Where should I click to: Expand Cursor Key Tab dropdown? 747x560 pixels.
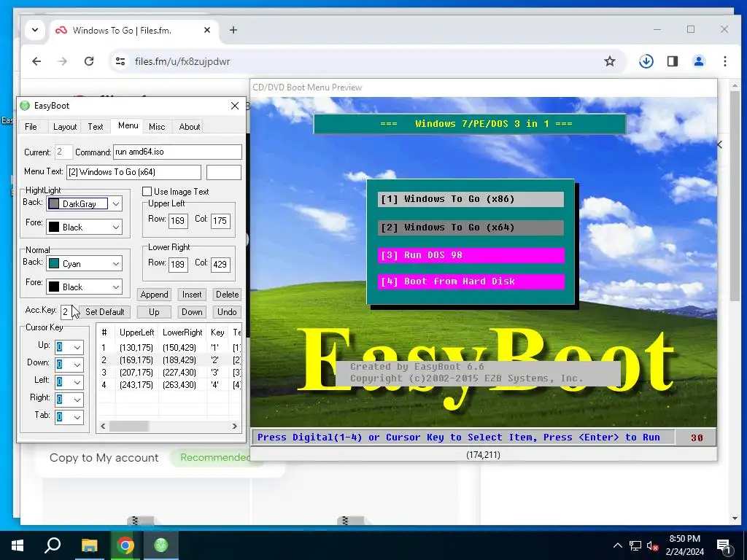[77, 418]
